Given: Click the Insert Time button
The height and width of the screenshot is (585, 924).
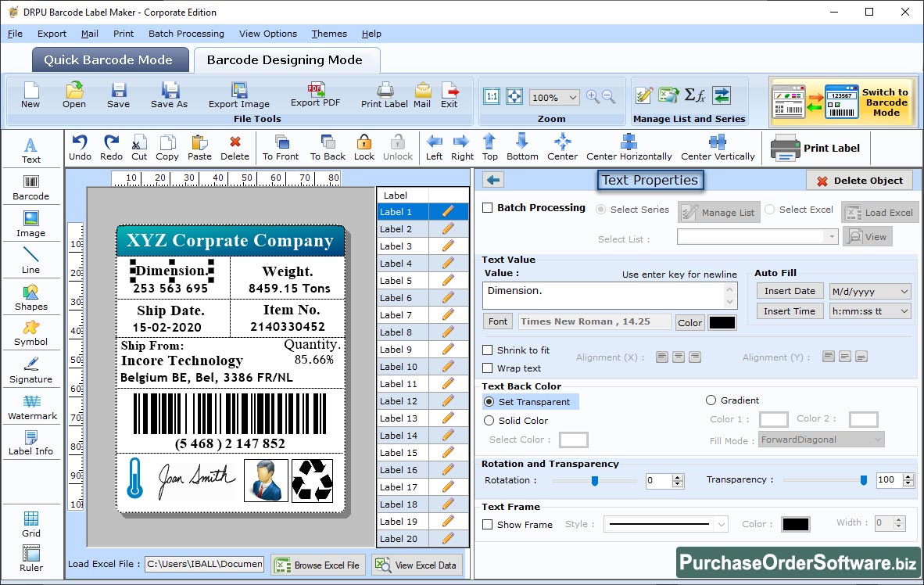Looking at the screenshot, I should (x=790, y=310).
